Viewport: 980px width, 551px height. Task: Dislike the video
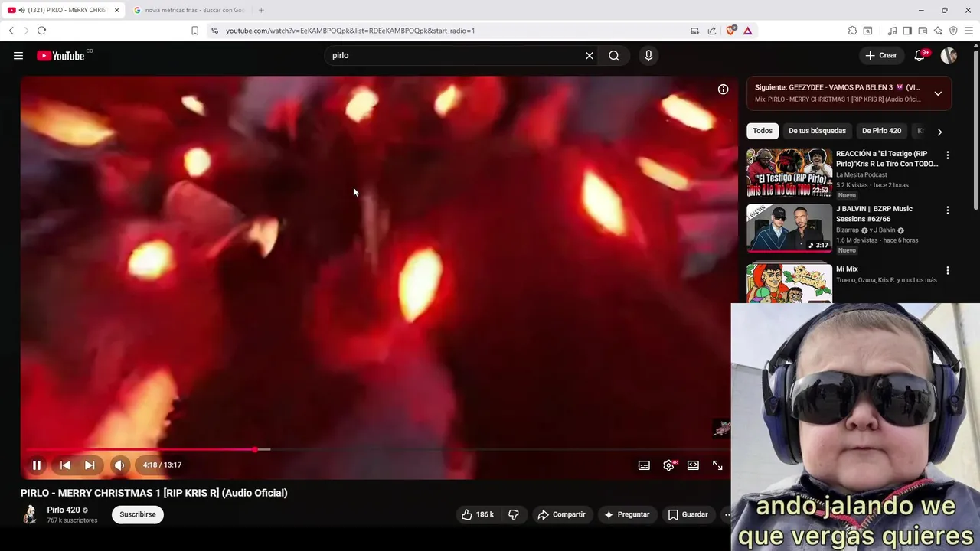pos(514,514)
